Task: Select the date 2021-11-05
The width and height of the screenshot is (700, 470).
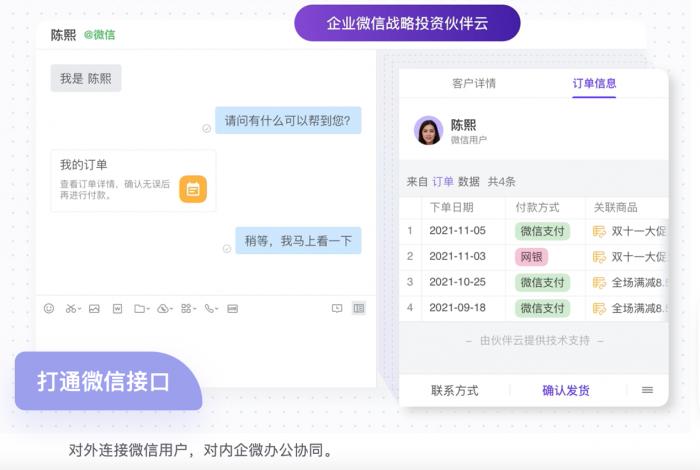Action: tap(457, 231)
